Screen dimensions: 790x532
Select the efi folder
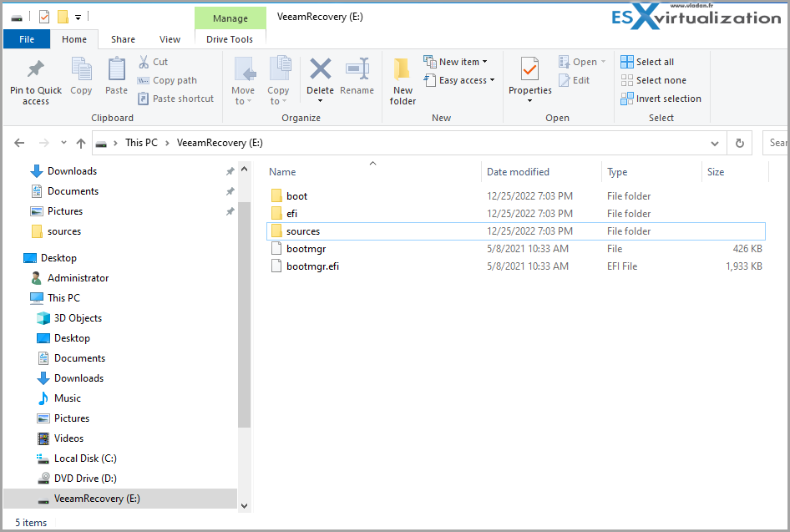click(x=515, y=214)
